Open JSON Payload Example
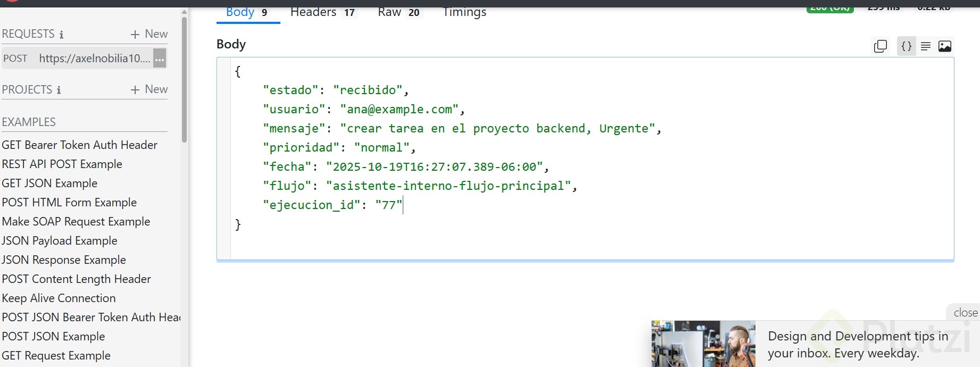 59,240
